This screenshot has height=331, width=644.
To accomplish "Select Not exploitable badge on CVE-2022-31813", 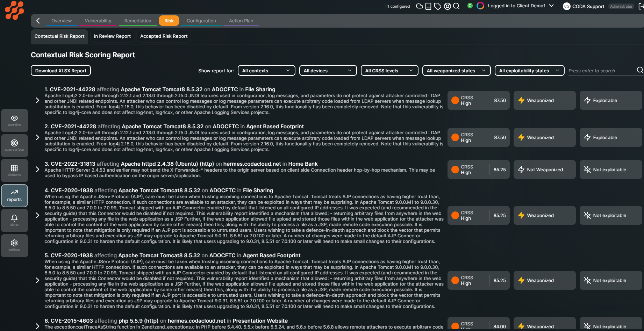I will pos(610,170).
